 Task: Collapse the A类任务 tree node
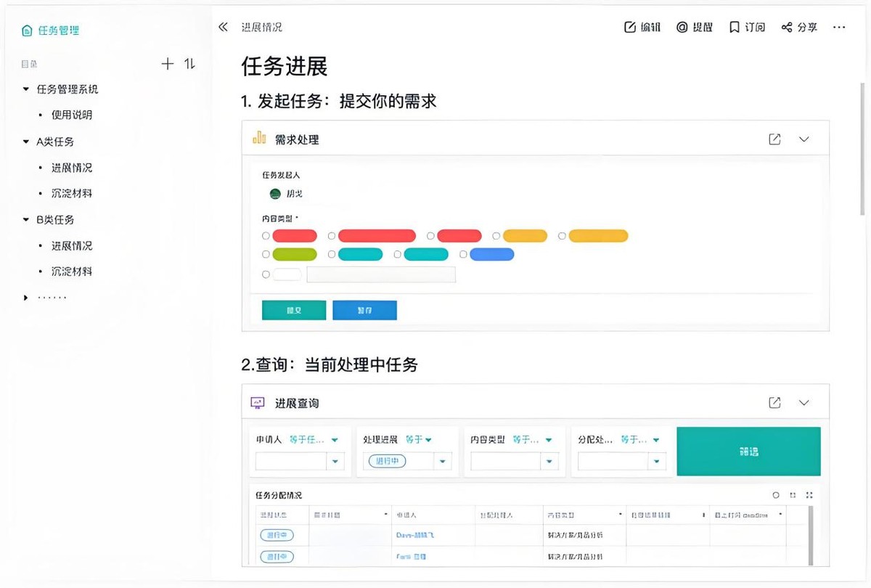point(26,142)
